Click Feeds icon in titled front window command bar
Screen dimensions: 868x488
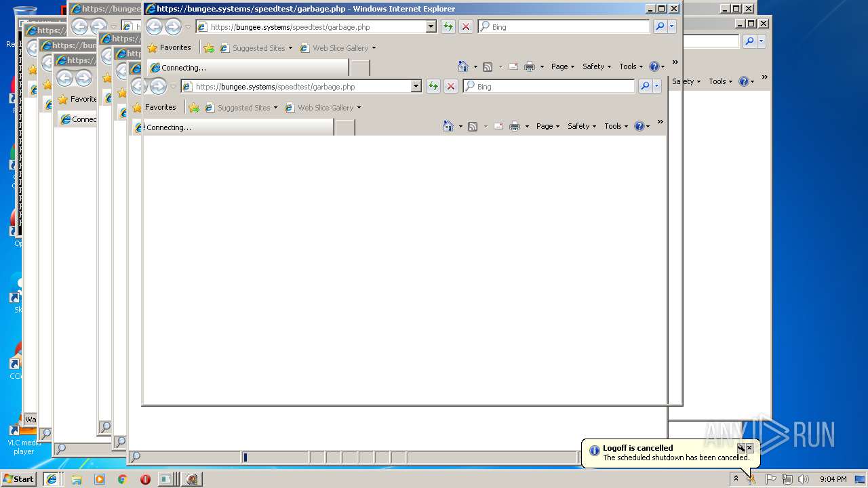pos(488,66)
